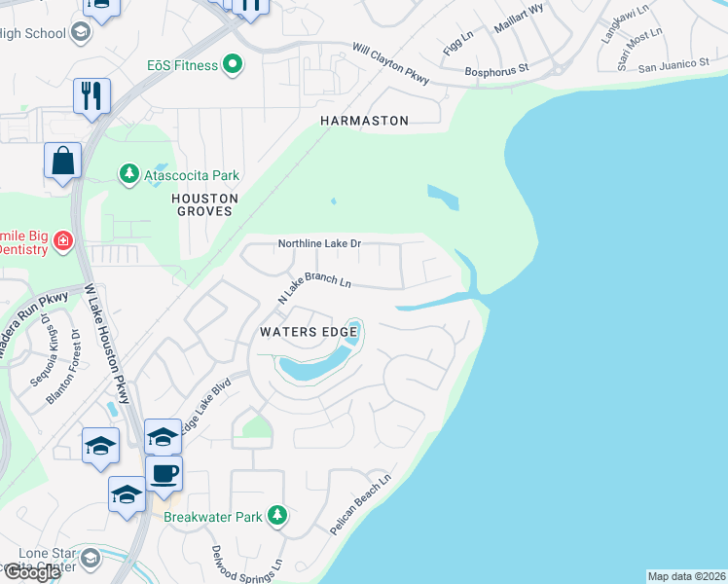The width and height of the screenshot is (728, 584).
Task: Select the shopping bag marker
Action: tap(63, 163)
